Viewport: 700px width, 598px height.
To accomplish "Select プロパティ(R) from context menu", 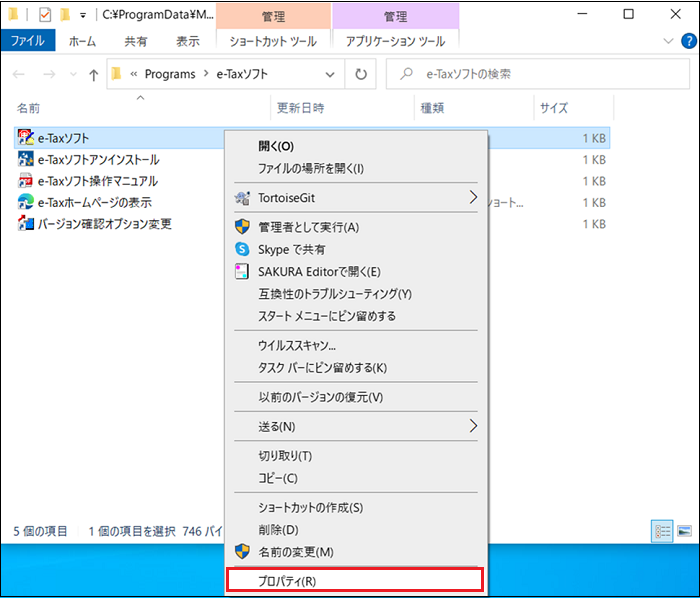I will point(355,581).
